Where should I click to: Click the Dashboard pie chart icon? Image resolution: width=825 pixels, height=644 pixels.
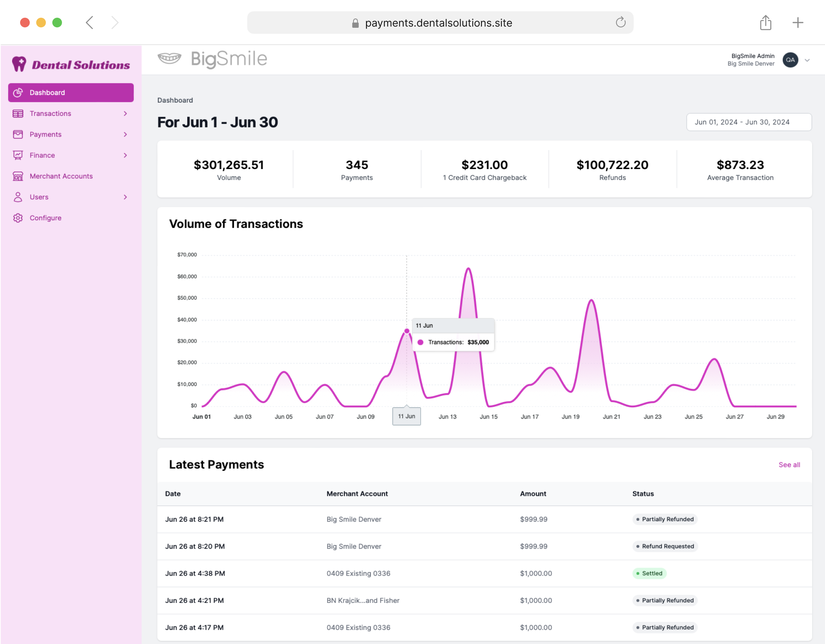[x=18, y=93]
